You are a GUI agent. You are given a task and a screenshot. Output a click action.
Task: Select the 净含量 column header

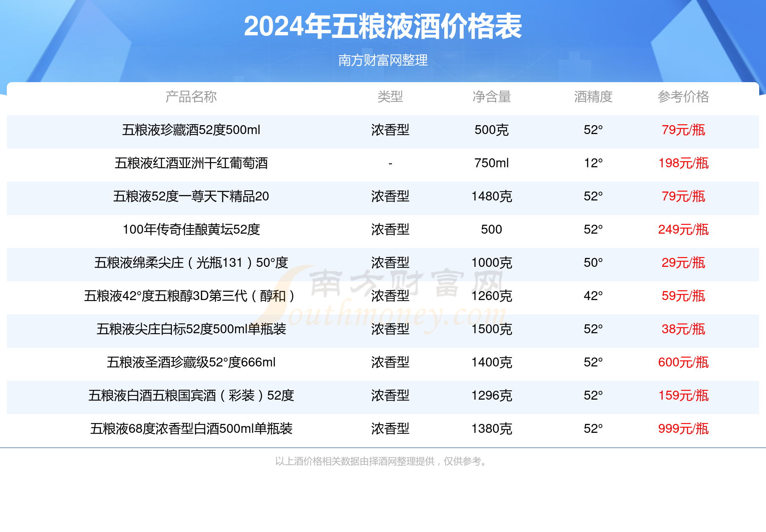[x=492, y=97]
